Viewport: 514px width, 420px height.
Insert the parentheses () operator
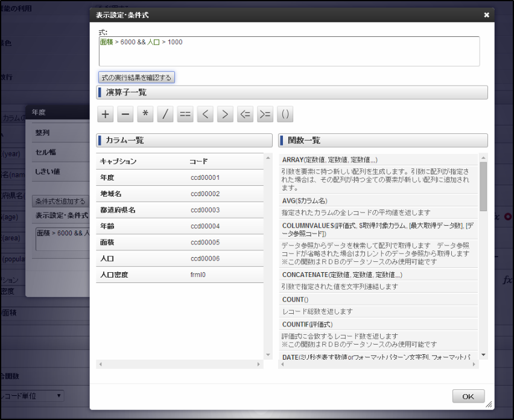pos(284,114)
